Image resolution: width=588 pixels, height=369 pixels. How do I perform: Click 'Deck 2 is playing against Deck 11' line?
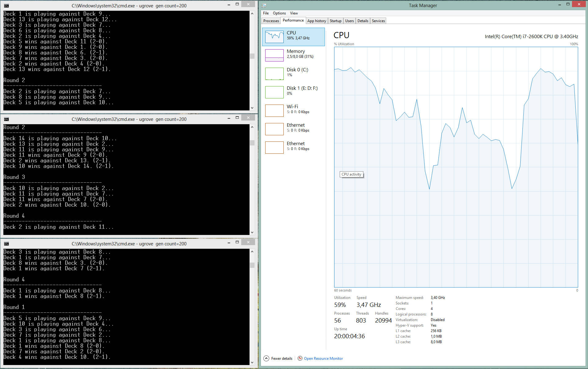[x=58, y=227]
